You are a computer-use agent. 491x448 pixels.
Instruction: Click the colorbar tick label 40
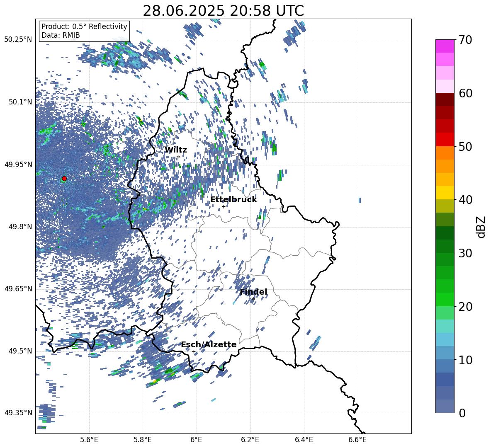[x=465, y=200]
